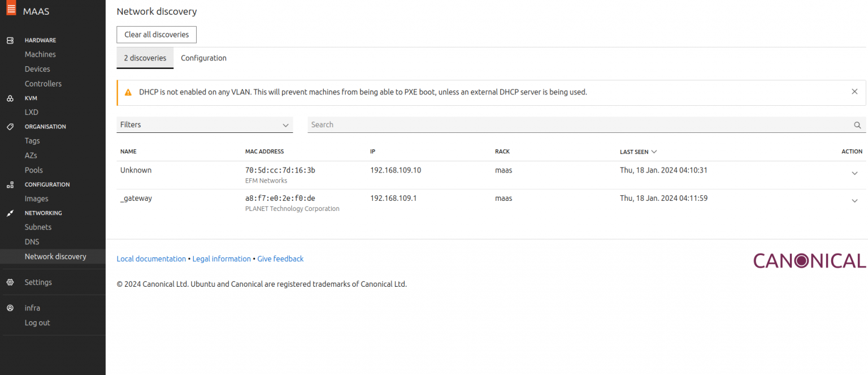Click the KVM section icon

tap(10, 98)
